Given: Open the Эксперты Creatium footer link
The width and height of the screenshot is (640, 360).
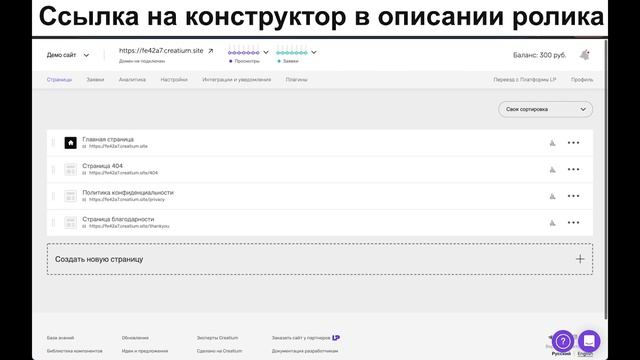Looking at the screenshot, I should tap(217, 338).
